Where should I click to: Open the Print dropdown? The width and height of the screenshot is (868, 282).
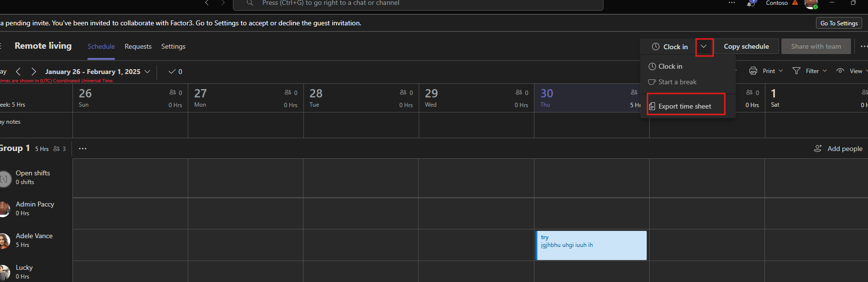click(x=766, y=71)
